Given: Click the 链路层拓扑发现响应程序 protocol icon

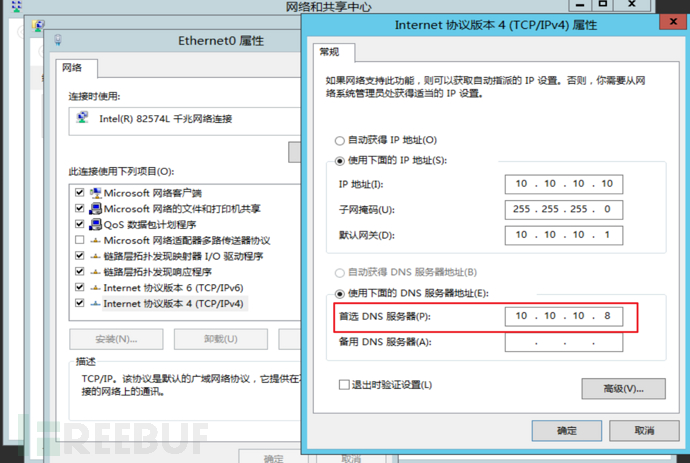Looking at the screenshot, I should coord(95,272).
